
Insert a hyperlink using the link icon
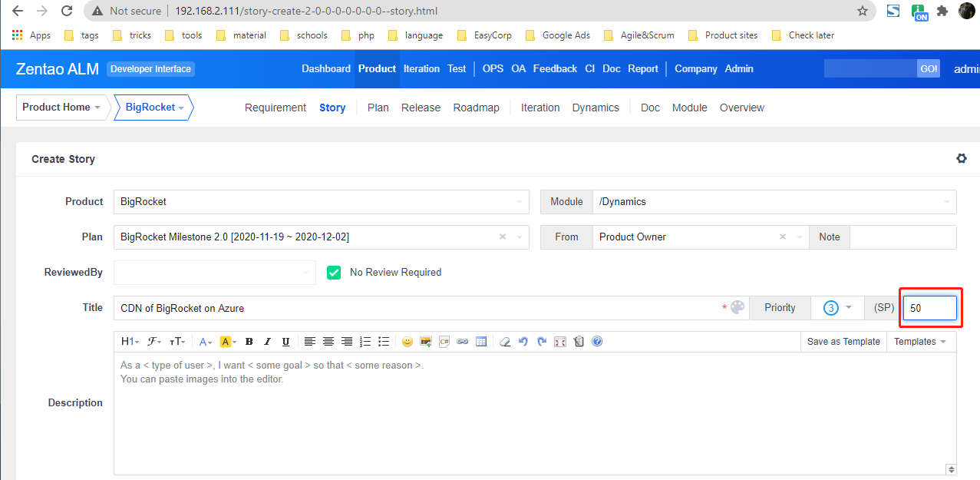click(x=463, y=342)
